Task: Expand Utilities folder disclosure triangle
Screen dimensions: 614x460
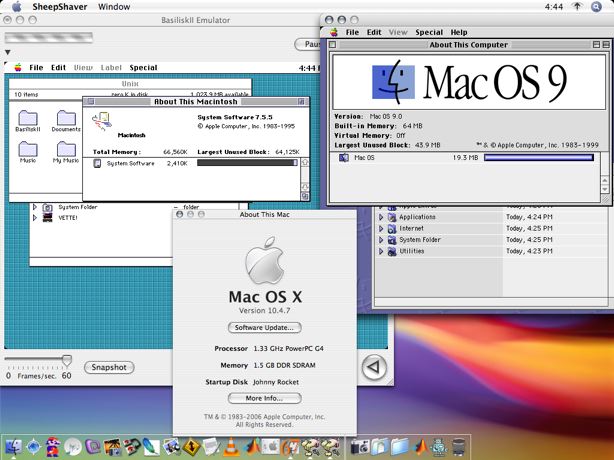Action: [381, 251]
